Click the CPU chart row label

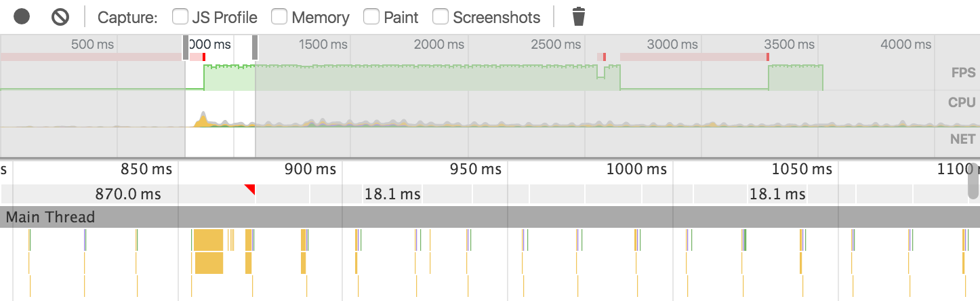962,103
